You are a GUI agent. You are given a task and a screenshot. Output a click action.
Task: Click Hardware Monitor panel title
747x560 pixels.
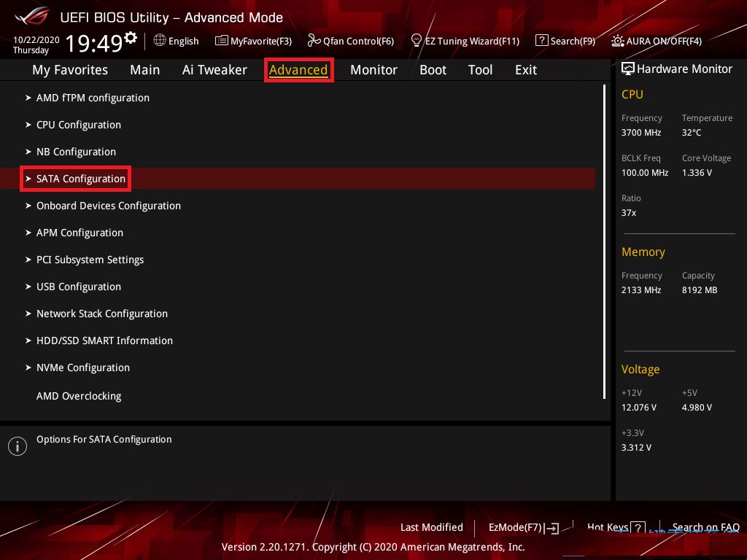pos(684,69)
